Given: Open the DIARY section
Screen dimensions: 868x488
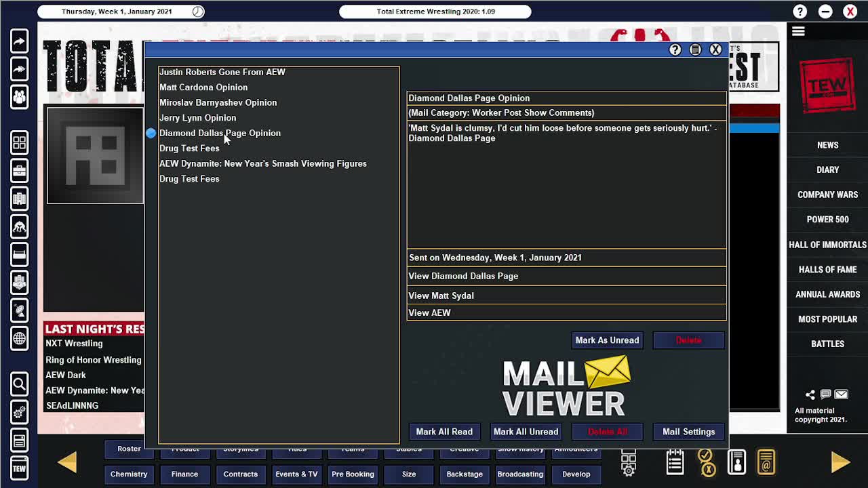Looking at the screenshot, I should [x=827, y=170].
